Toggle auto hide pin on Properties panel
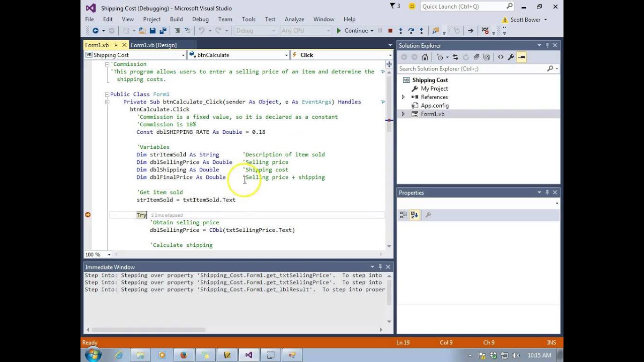 click(x=547, y=193)
